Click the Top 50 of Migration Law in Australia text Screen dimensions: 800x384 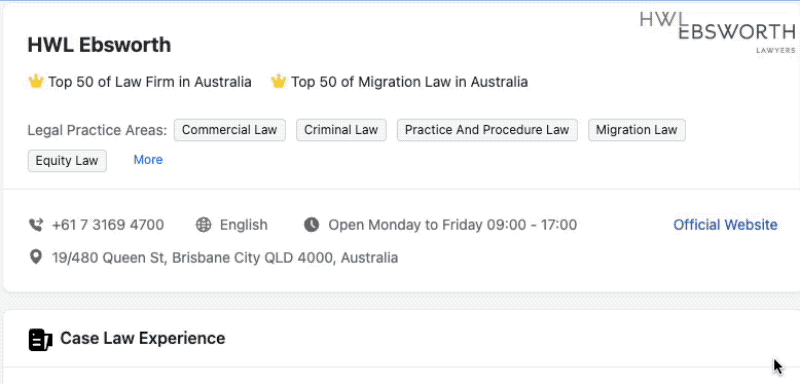point(409,82)
